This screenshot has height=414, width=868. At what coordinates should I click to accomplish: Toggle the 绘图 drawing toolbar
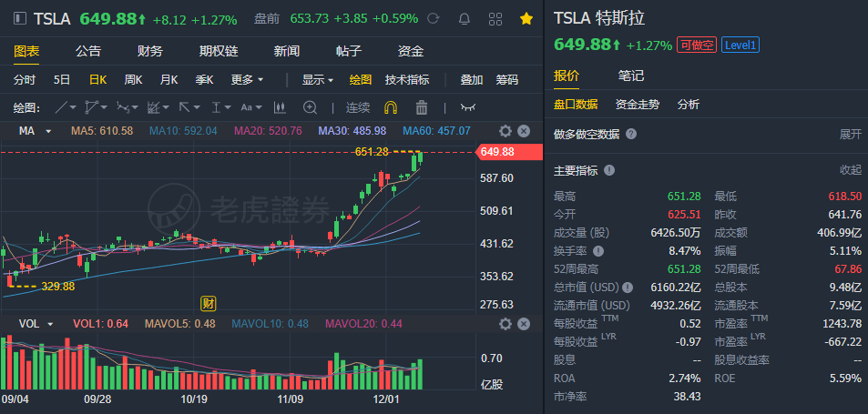[x=361, y=79]
